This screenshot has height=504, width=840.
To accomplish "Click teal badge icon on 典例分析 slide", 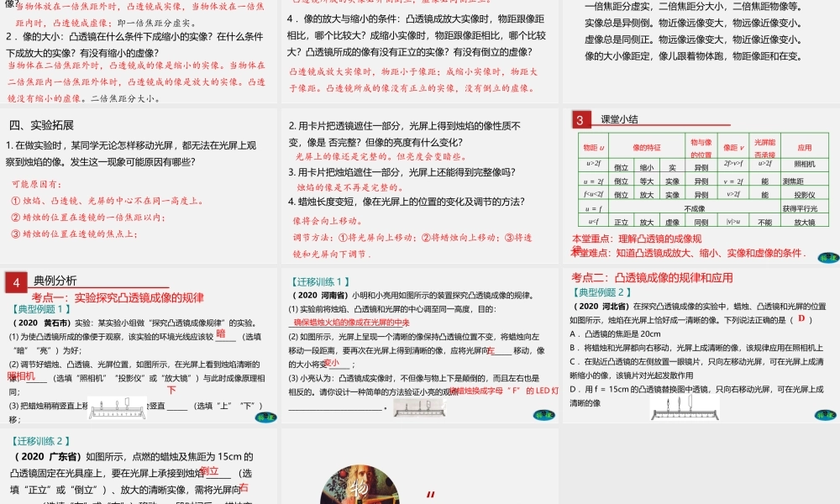I will click(265, 417).
